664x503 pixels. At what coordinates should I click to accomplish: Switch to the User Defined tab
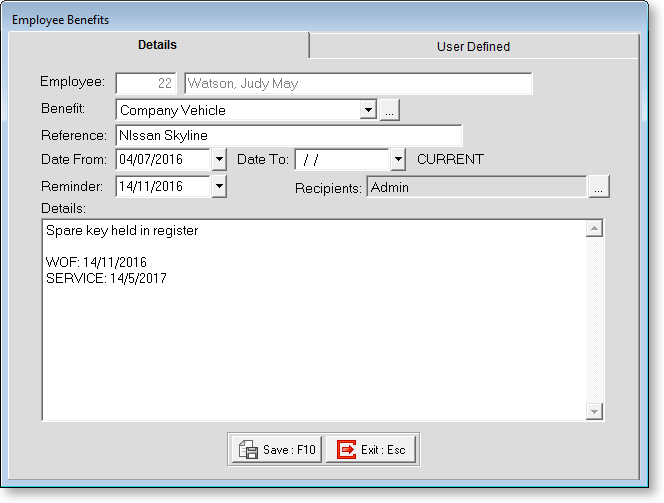click(473, 46)
